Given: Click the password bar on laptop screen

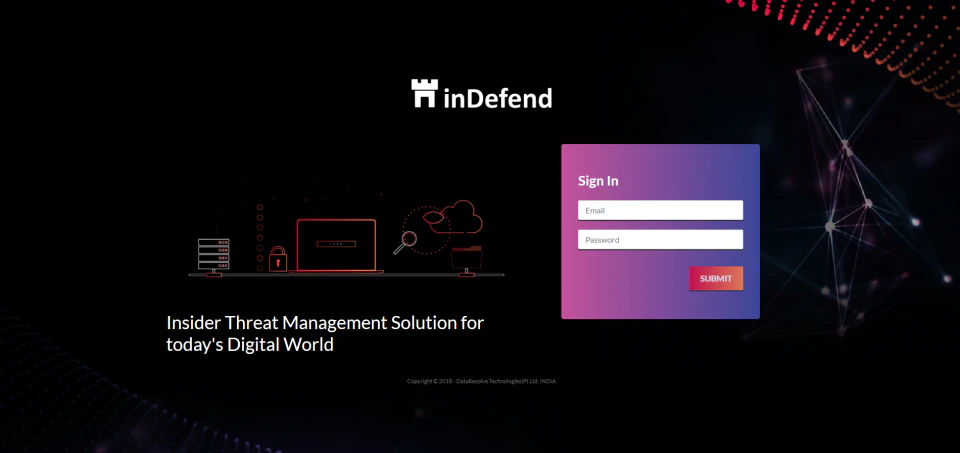Looking at the screenshot, I should coord(336,244).
